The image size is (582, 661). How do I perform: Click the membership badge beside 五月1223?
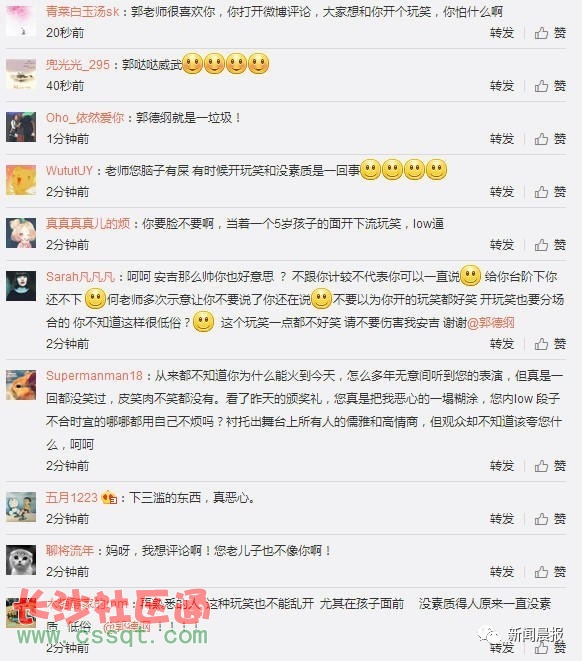(x=109, y=498)
